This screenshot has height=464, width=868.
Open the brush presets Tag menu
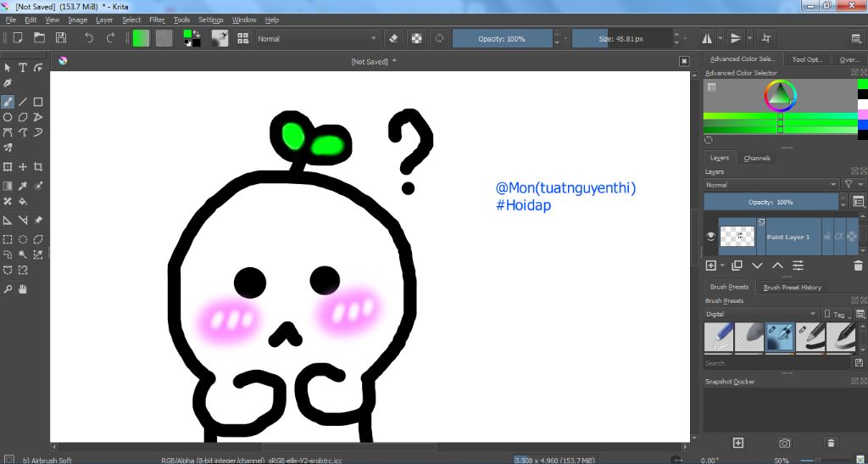point(837,314)
